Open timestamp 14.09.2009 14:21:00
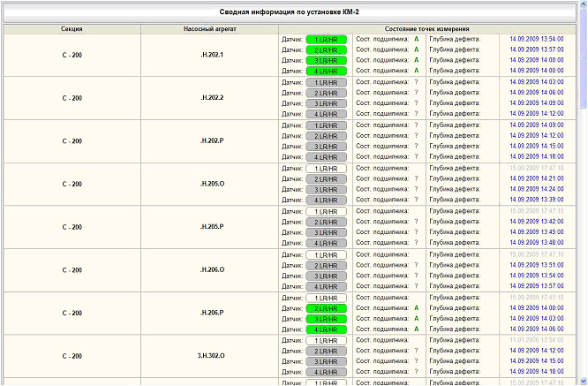 537,178
